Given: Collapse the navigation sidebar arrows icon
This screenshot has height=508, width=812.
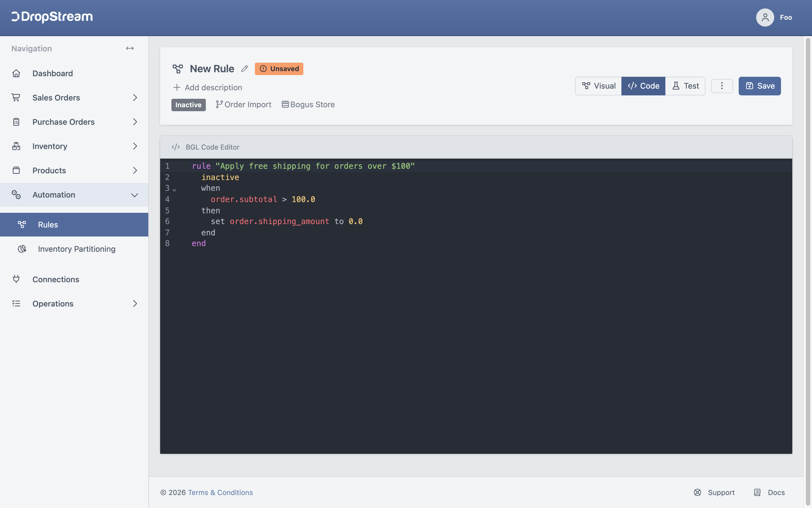Looking at the screenshot, I should [x=130, y=48].
